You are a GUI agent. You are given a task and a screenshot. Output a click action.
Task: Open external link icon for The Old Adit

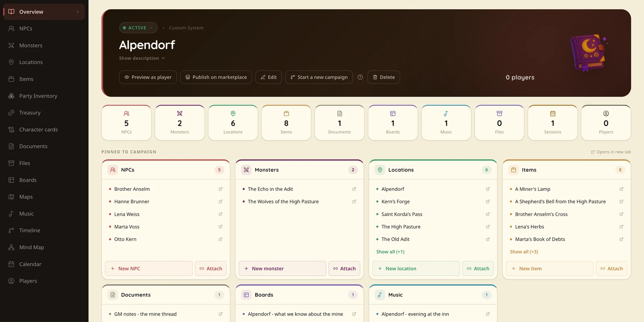[x=488, y=239]
